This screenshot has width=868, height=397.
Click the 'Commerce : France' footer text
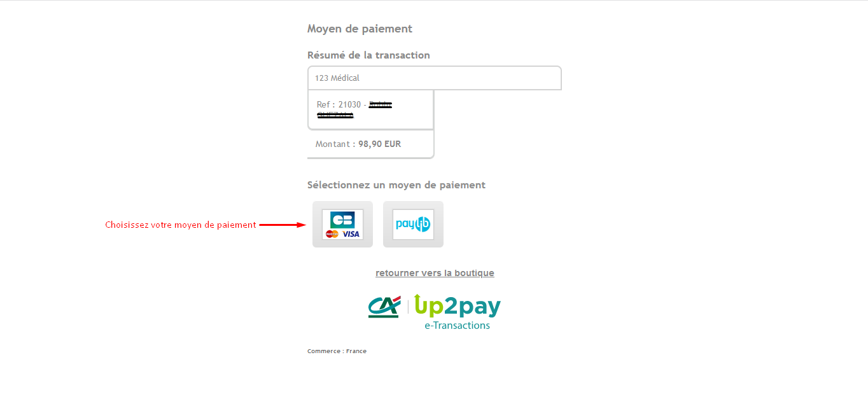pyautogui.click(x=337, y=351)
